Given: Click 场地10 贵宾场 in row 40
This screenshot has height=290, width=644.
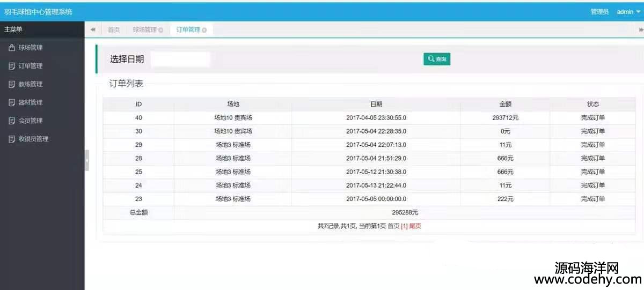Looking at the screenshot, I should point(233,117).
